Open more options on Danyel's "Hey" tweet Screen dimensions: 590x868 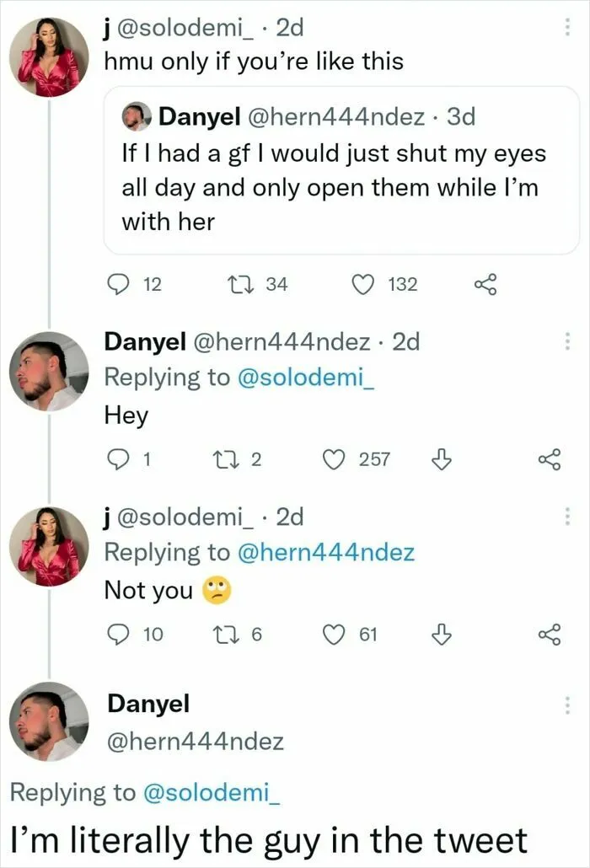pyautogui.click(x=566, y=341)
